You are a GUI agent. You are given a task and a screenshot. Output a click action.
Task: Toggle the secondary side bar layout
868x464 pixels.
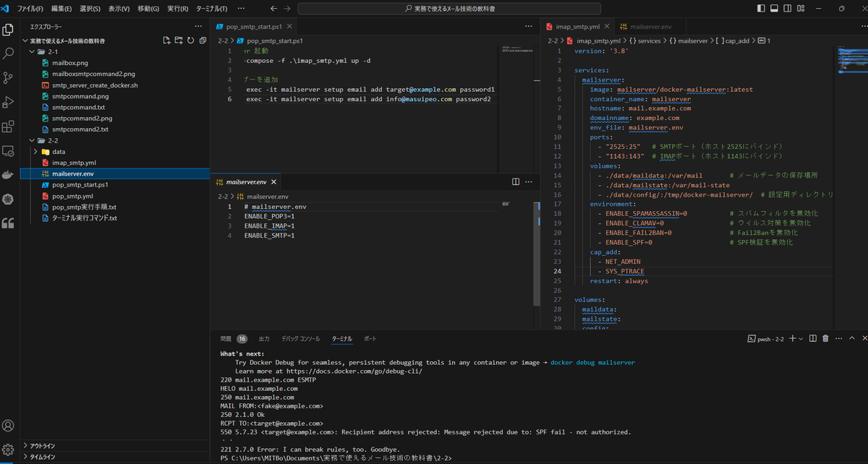pyautogui.click(x=788, y=9)
